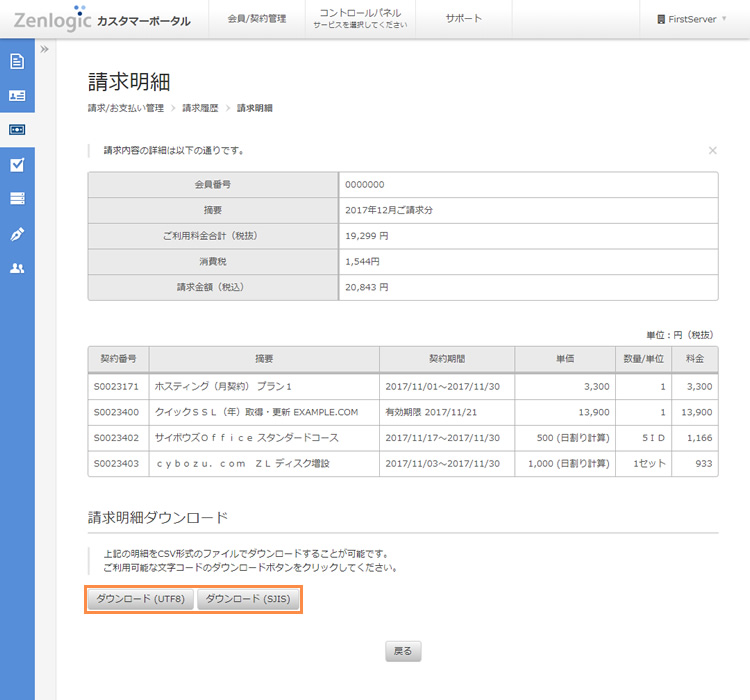Click the checkmark task icon in sidebar
The height and width of the screenshot is (700, 750).
click(17, 165)
